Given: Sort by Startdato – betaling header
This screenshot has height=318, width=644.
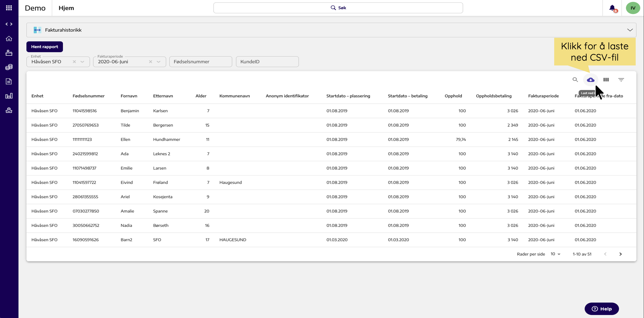Looking at the screenshot, I should click(408, 96).
